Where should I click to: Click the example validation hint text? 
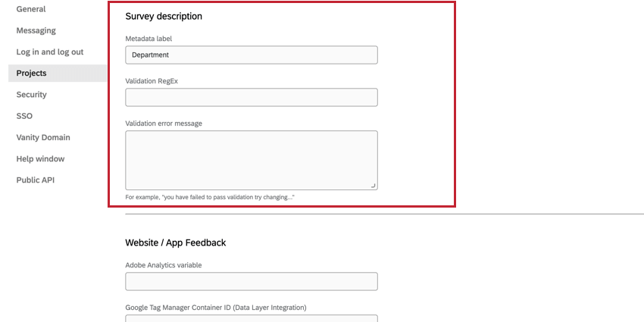pyautogui.click(x=210, y=197)
